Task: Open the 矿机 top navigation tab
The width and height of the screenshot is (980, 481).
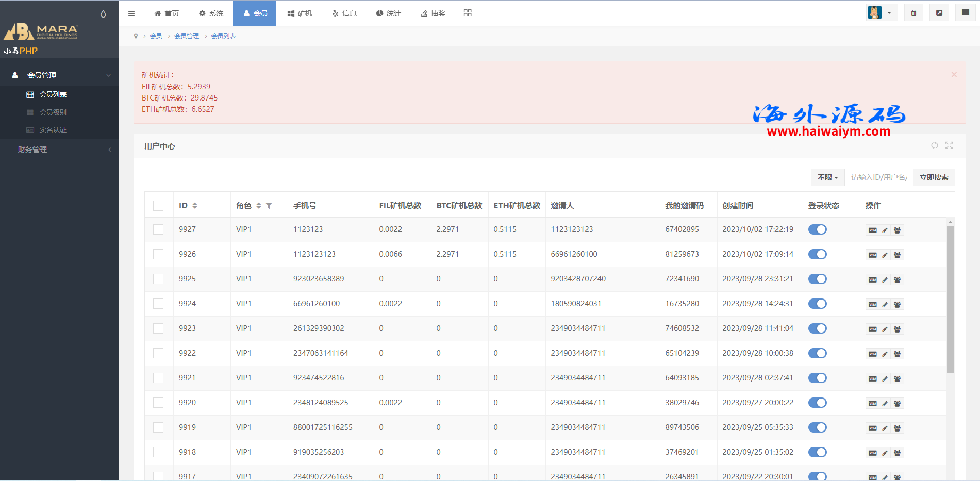Action: 300,13
